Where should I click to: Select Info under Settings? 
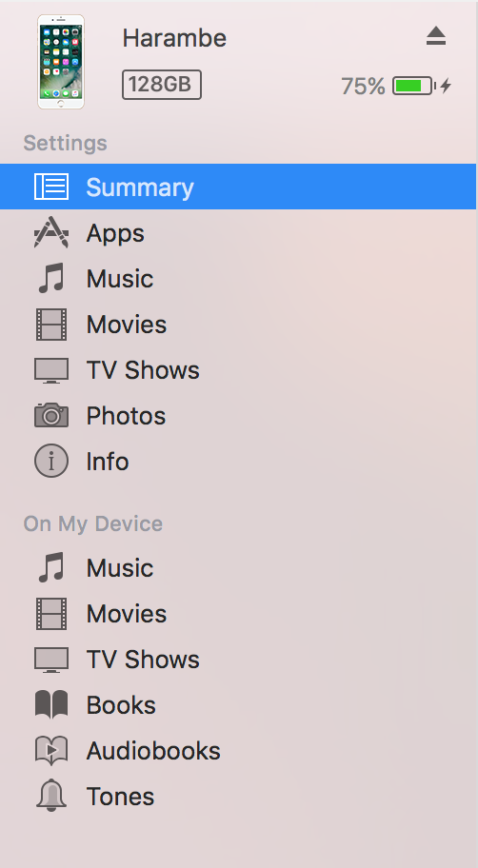pos(238,461)
